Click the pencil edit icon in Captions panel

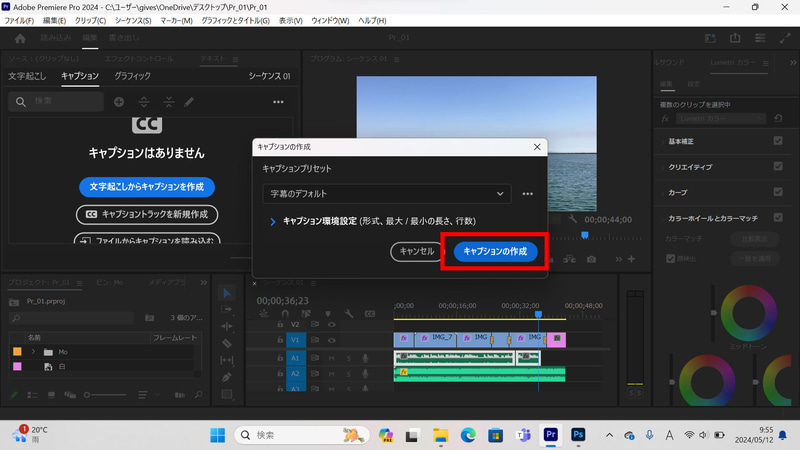click(x=189, y=102)
